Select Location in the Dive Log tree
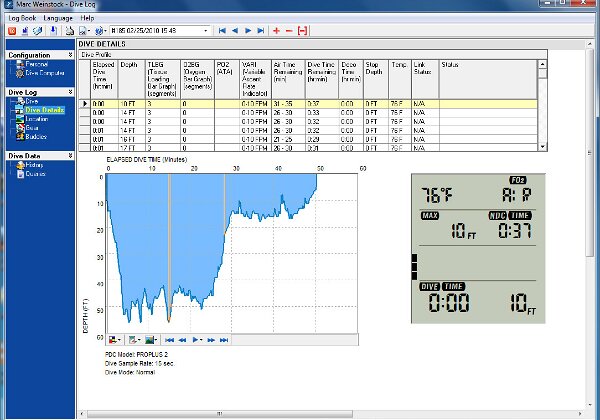Image resolution: width=600 pixels, height=420 pixels. [x=39, y=119]
